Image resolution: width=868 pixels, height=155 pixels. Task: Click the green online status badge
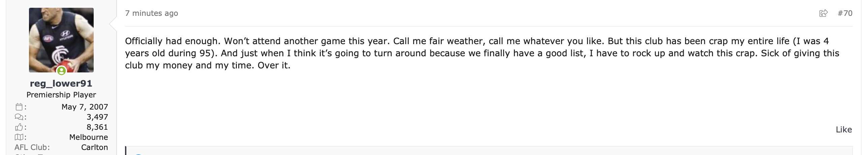click(x=61, y=71)
